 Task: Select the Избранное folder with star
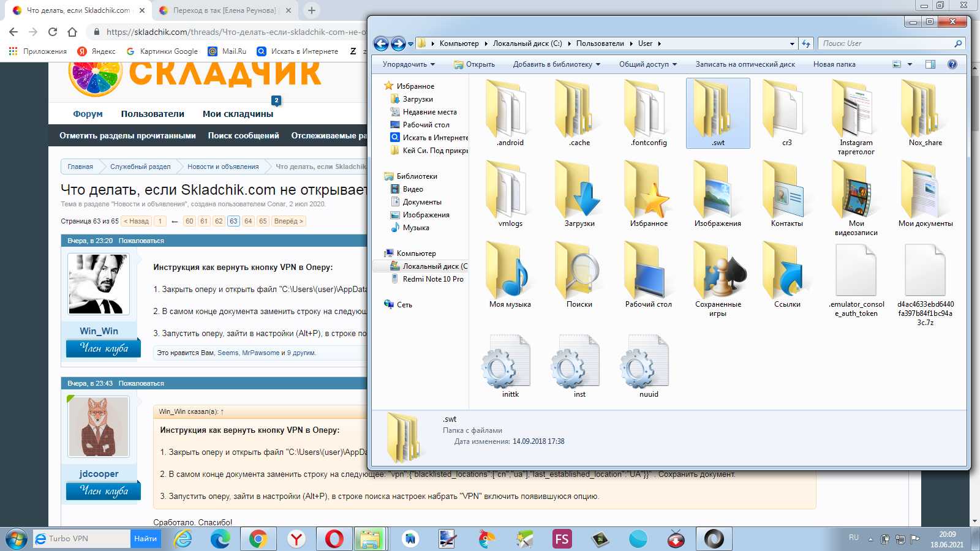coord(649,194)
